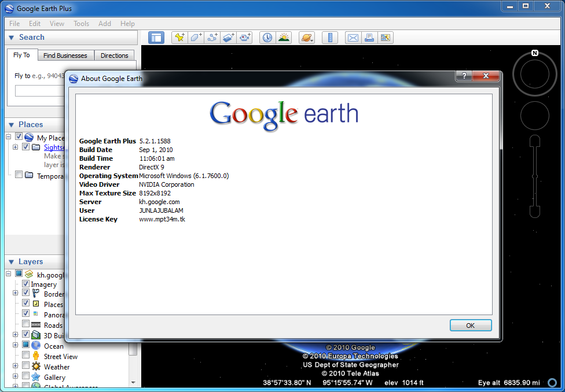Click the Print icon in the toolbar
The width and height of the screenshot is (565, 392).
click(x=369, y=38)
